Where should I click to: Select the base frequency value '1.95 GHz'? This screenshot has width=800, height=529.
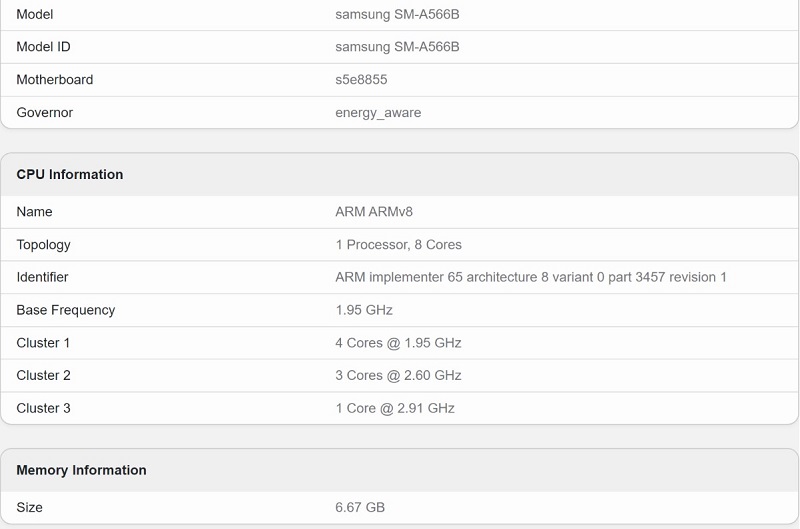(364, 310)
